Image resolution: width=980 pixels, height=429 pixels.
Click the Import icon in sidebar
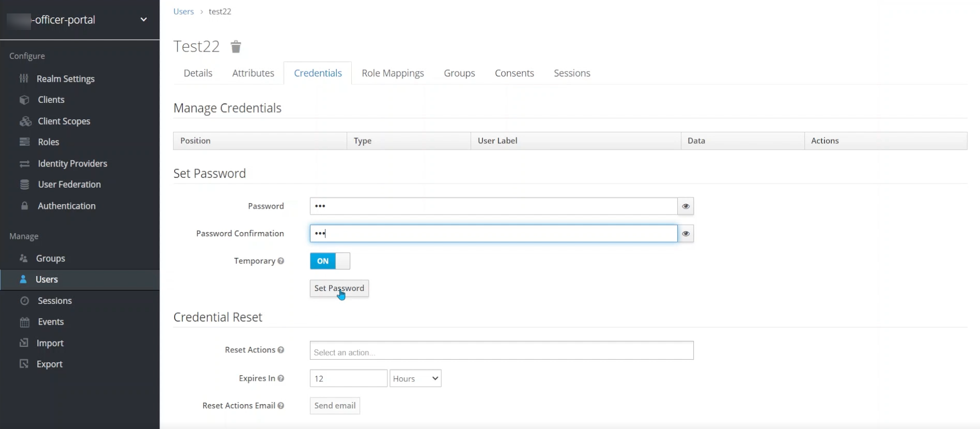[x=24, y=343]
